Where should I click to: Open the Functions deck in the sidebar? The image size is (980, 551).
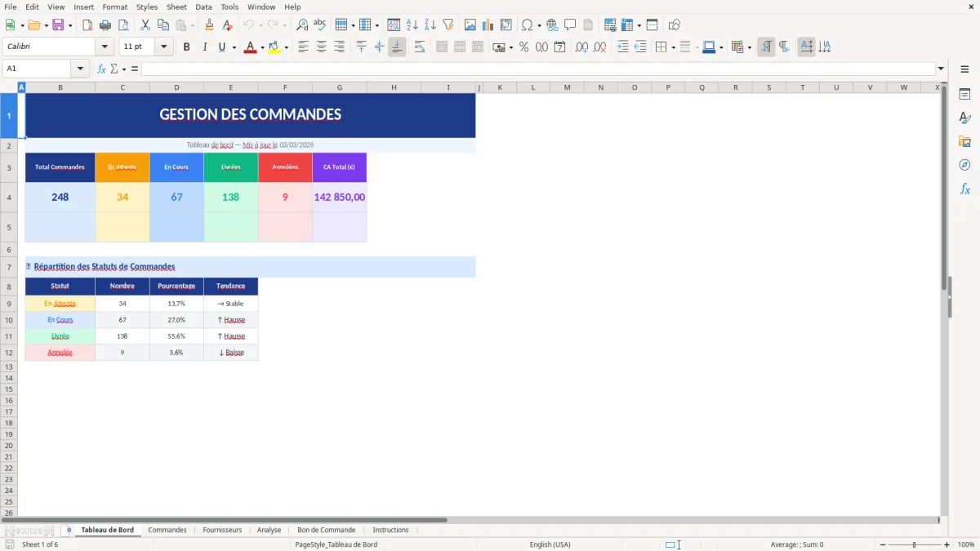tap(964, 189)
